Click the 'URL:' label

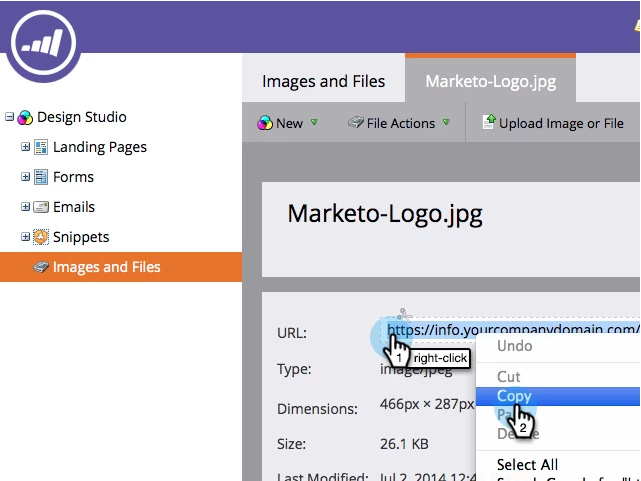tap(292, 333)
